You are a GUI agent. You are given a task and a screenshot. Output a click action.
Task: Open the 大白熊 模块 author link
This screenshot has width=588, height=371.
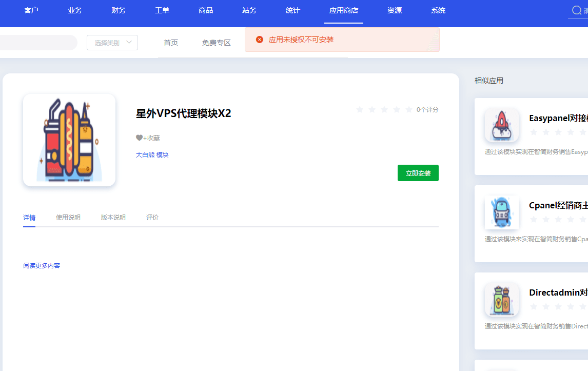click(152, 154)
